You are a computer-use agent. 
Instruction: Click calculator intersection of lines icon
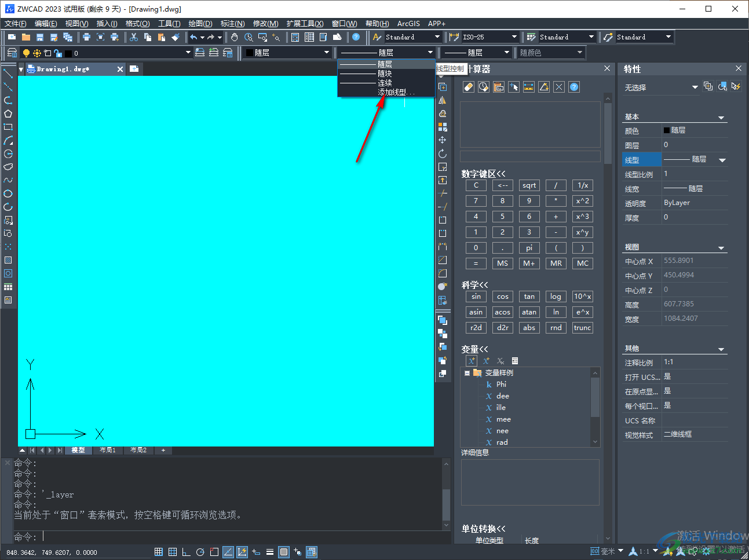[x=559, y=87]
